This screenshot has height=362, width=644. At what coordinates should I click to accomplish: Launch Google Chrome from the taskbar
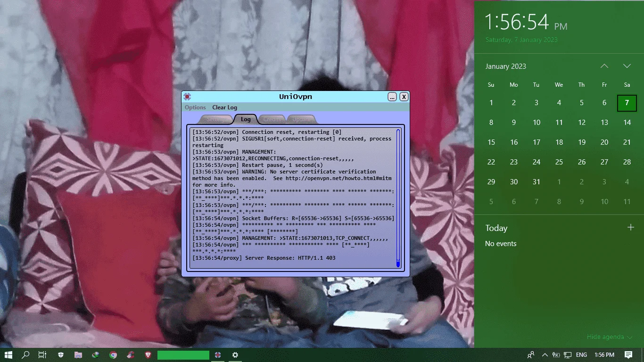point(113,354)
